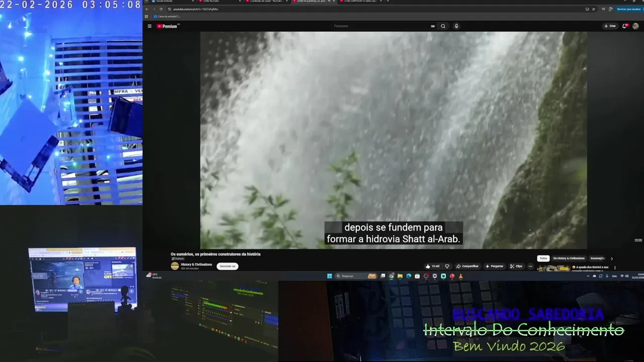Click the video player waterfall frame to pause
The width and height of the screenshot is (644, 362).
click(393, 140)
